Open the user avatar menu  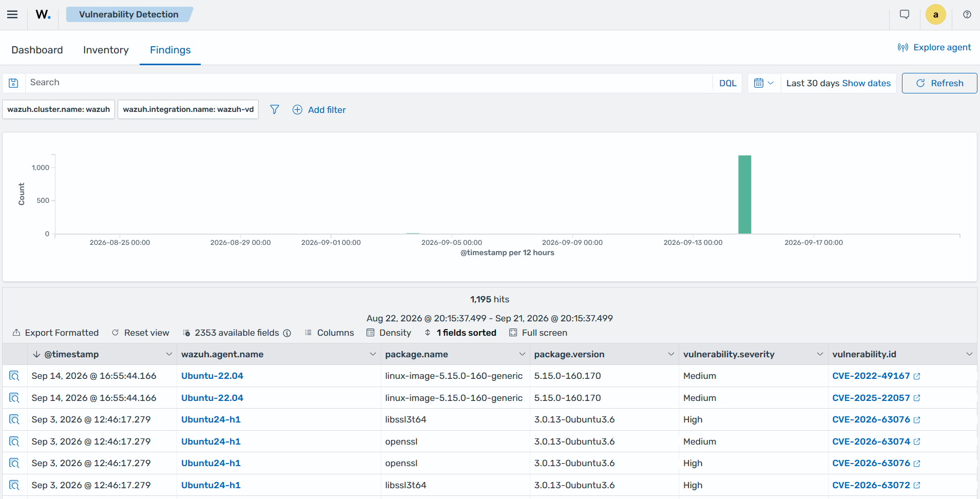point(935,14)
